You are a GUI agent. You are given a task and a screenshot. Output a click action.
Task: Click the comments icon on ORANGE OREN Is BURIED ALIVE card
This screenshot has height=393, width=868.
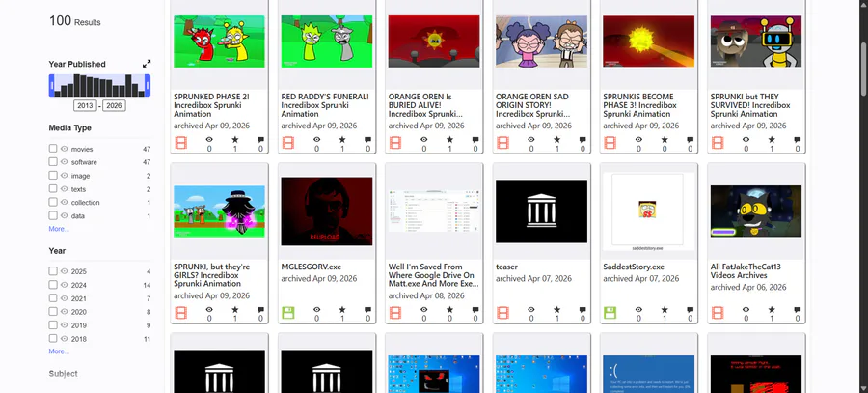tap(475, 140)
